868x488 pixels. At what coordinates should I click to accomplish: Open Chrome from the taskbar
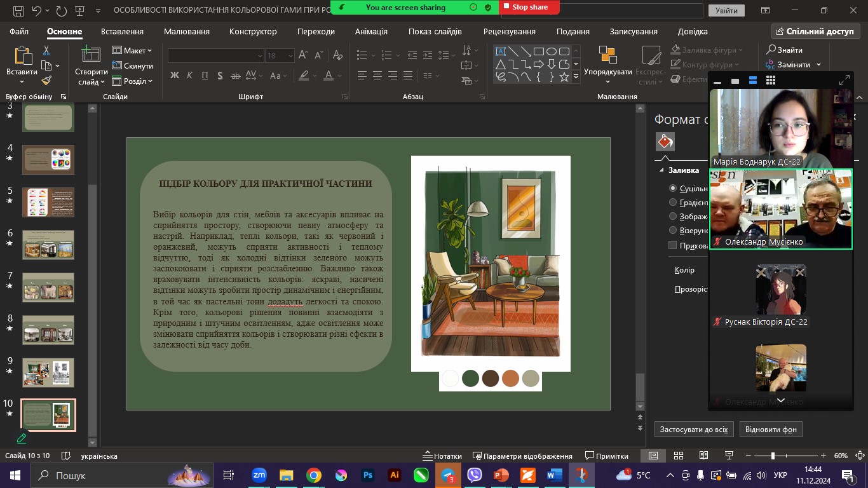click(314, 475)
